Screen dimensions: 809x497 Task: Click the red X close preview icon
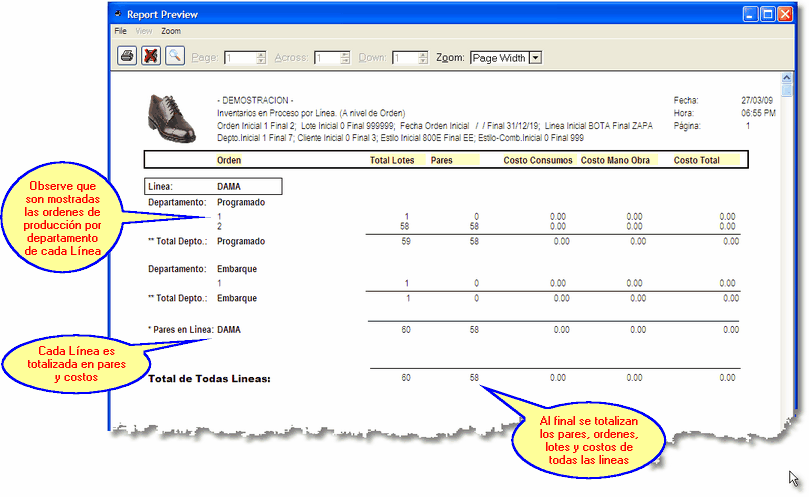click(151, 57)
